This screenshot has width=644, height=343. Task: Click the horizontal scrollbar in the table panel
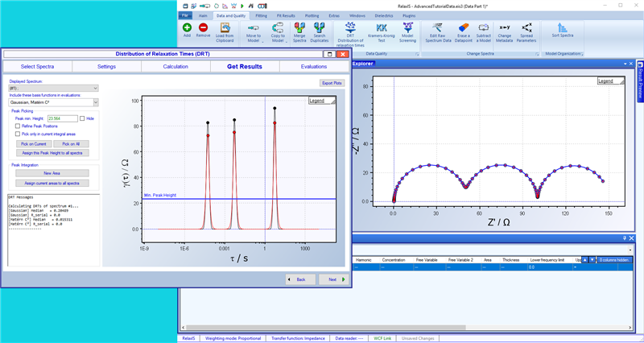324,328
